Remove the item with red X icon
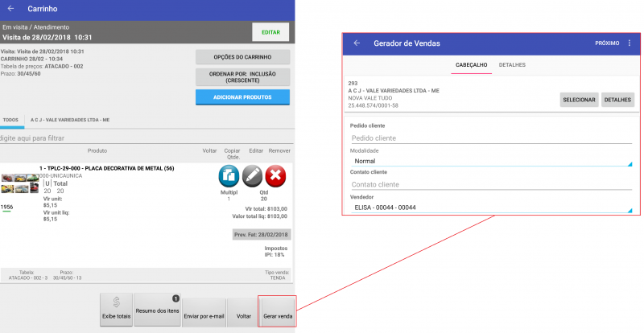The image size is (644, 333). pyautogui.click(x=276, y=176)
